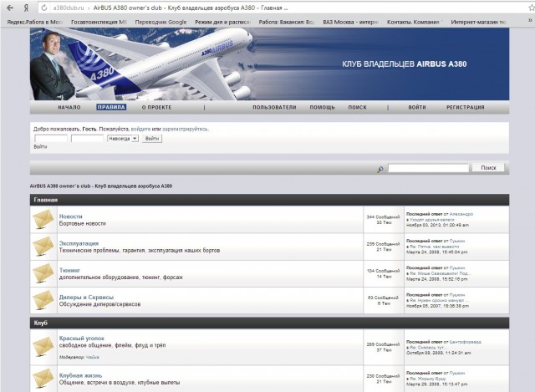Open Интернет-магазин bookmark
This screenshot has height=392, width=535.
[x=478, y=22]
